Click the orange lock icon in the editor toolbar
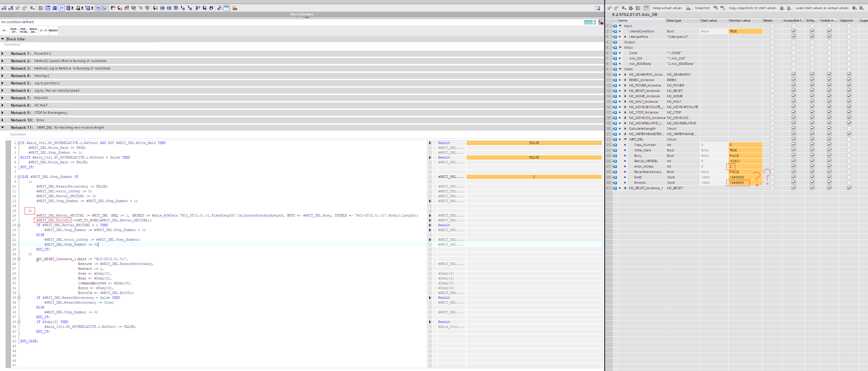 click(235, 8)
